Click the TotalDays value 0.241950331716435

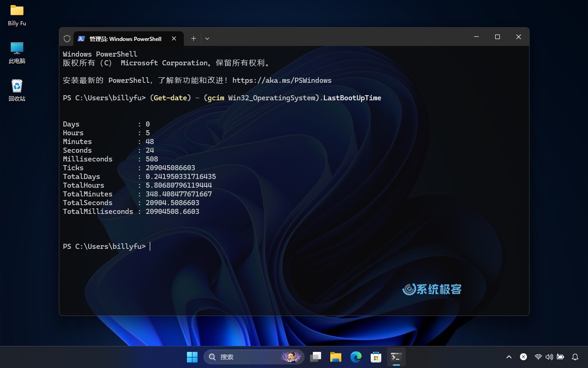pos(181,177)
